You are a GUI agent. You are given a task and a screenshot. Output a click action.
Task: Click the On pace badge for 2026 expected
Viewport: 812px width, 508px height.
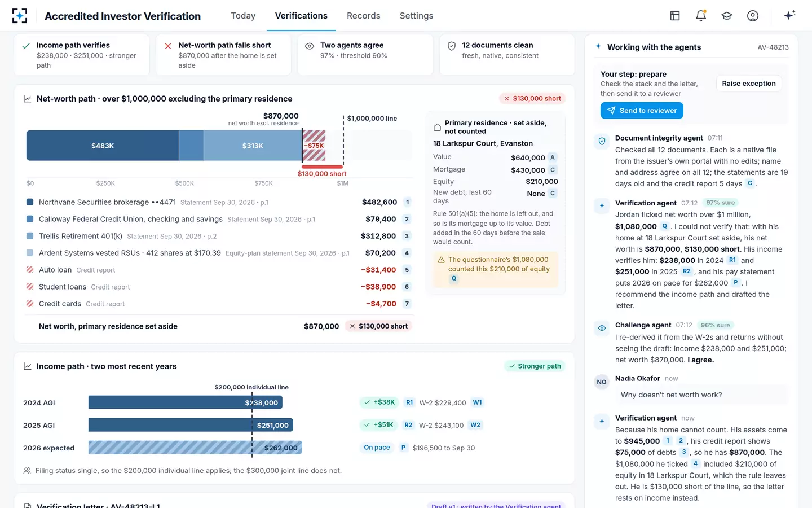377,448
